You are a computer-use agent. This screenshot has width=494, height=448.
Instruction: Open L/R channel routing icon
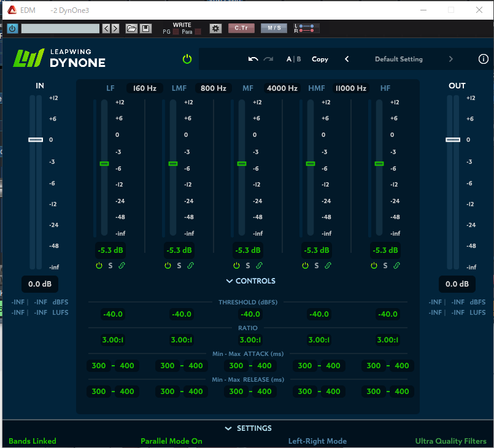tap(306, 28)
